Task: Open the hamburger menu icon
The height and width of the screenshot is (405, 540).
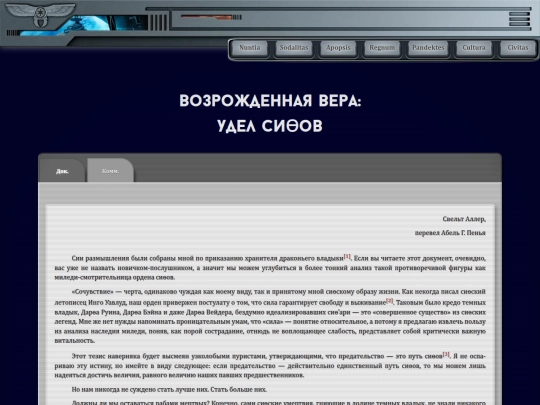Action: (x=519, y=19)
